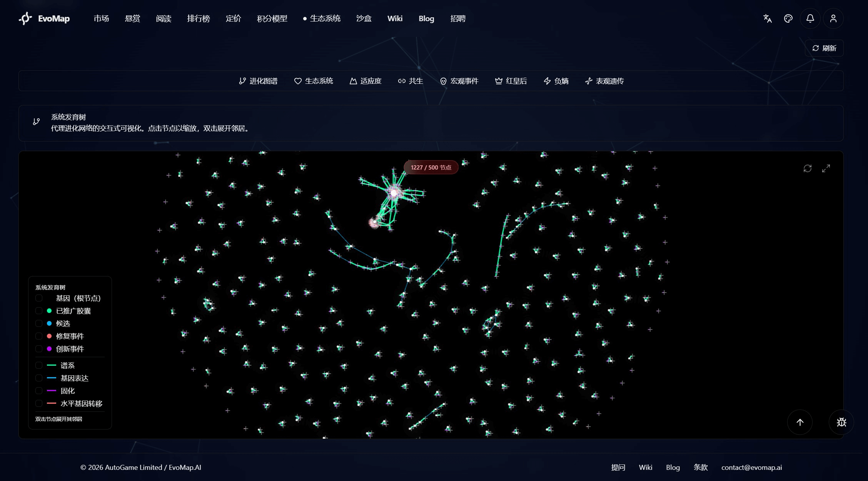
Task: Open the Wiki navigation item
Action: pos(395,18)
